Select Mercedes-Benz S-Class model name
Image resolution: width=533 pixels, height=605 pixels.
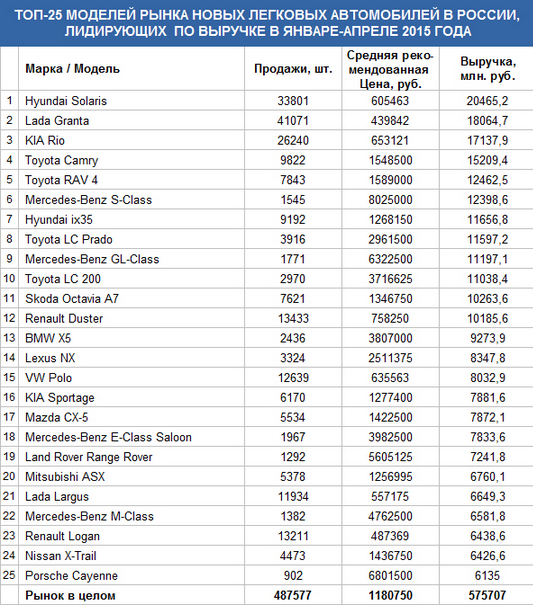pyautogui.click(x=88, y=200)
